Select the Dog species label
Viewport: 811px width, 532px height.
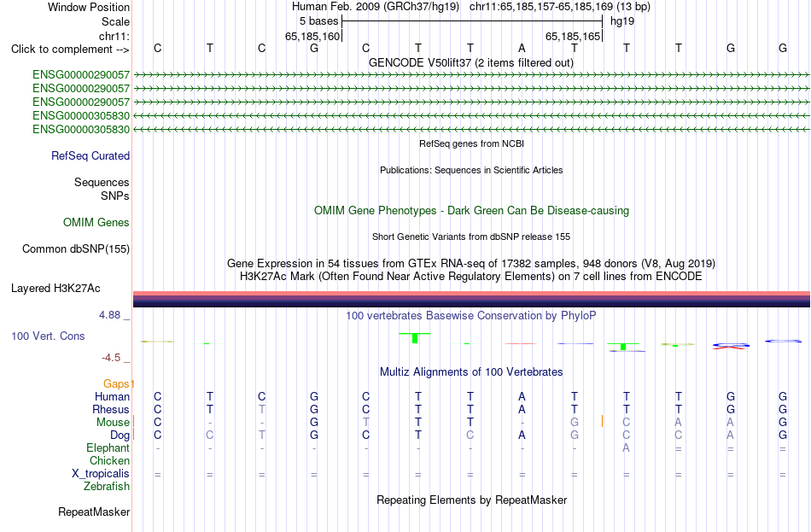[x=120, y=436]
